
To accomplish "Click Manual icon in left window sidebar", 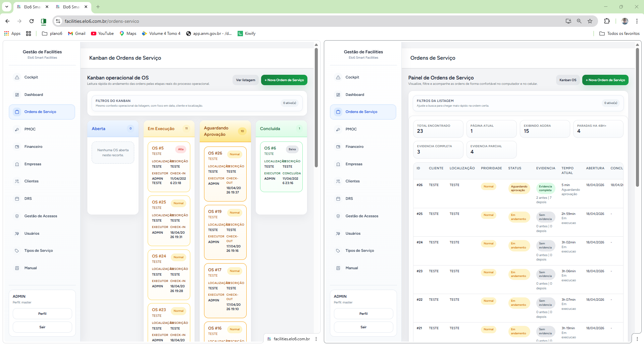I will [17, 268].
